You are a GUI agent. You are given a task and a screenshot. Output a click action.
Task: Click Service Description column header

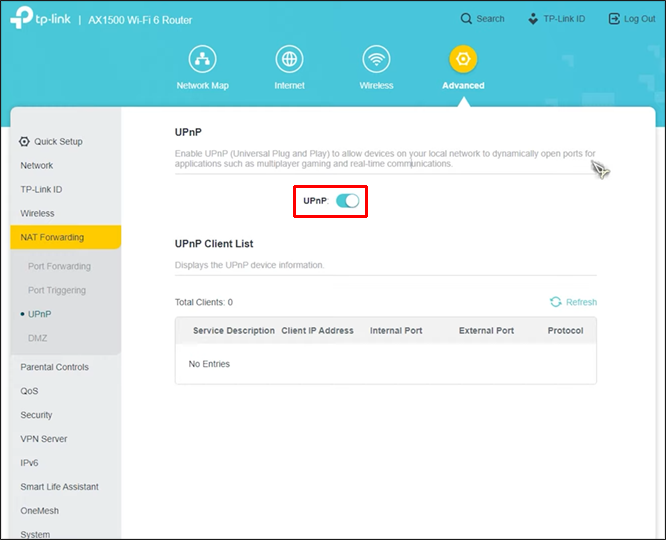click(234, 331)
